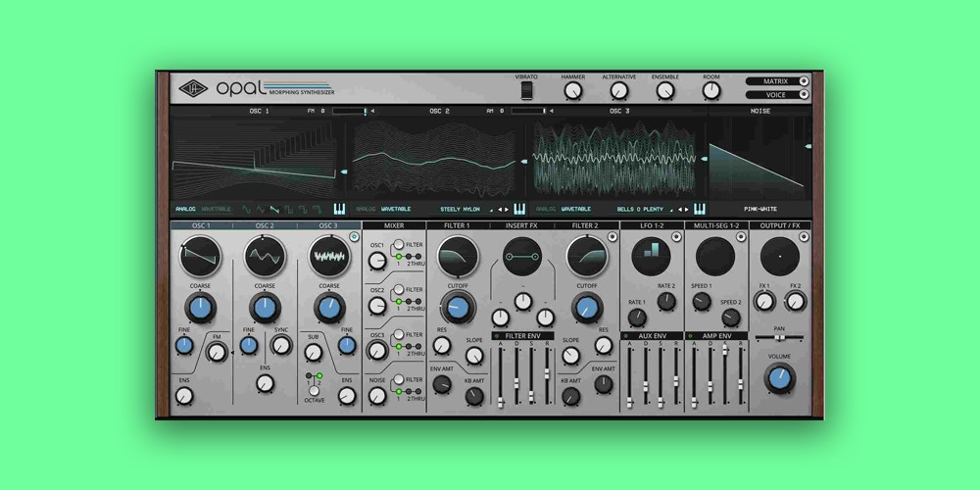Open the Pink-White noise type selector
This screenshot has height=490, width=980.
pyautogui.click(x=760, y=209)
